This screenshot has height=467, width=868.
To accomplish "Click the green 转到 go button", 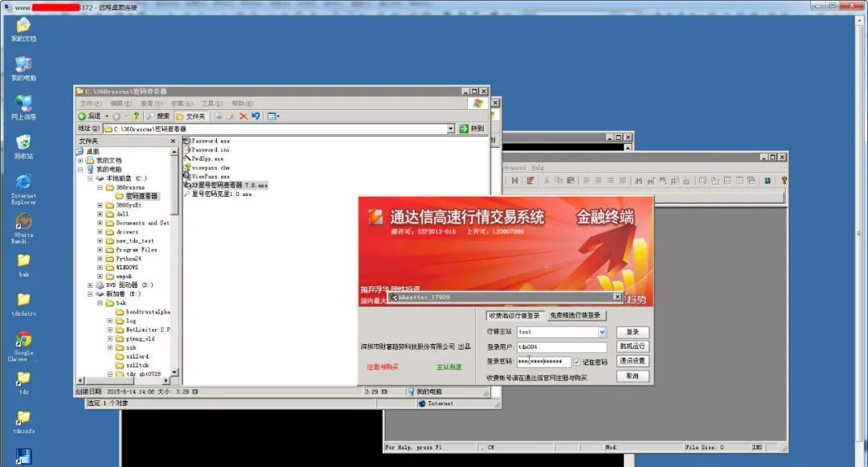I will 472,129.
